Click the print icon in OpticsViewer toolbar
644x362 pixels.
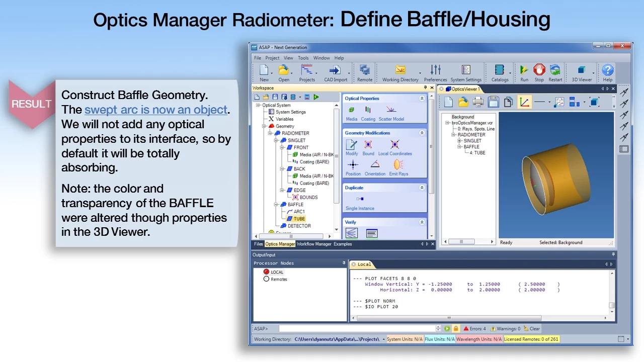(478, 102)
